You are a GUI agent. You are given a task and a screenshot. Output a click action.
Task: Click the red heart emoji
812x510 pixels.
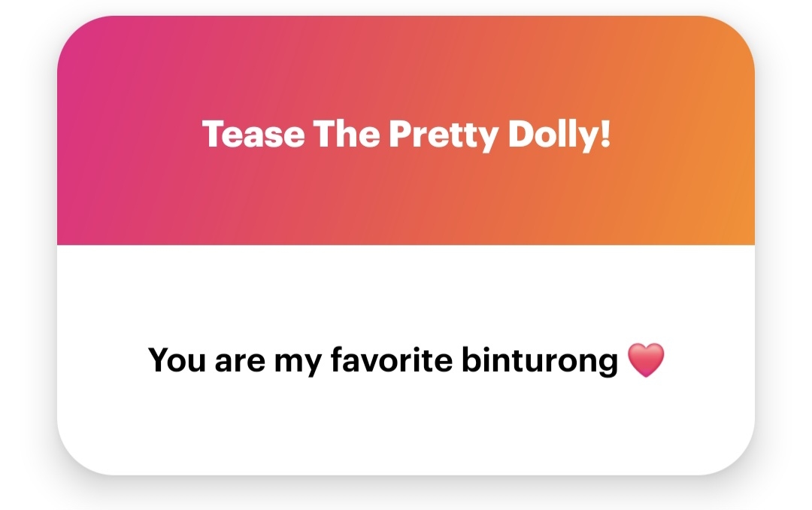[x=645, y=360]
